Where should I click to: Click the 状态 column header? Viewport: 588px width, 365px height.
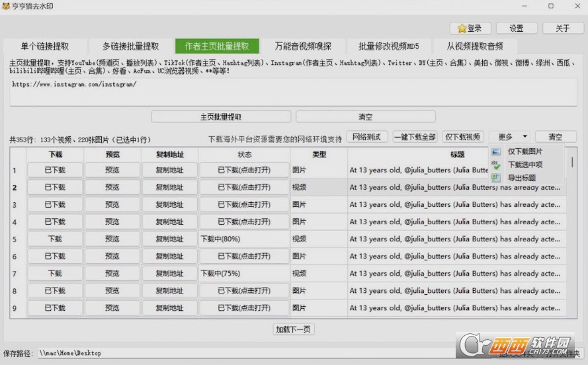coord(245,154)
